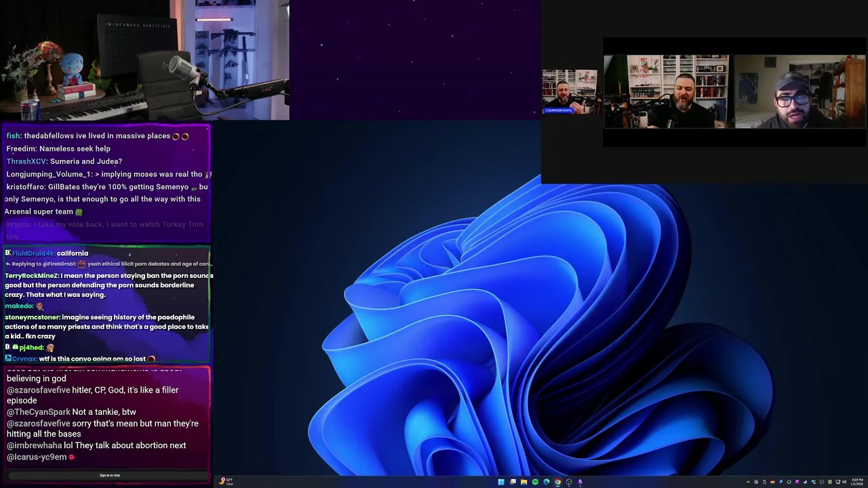Click the COUNTERPOINTS label on webcam
This screenshot has height=488, width=868.
(x=559, y=110)
